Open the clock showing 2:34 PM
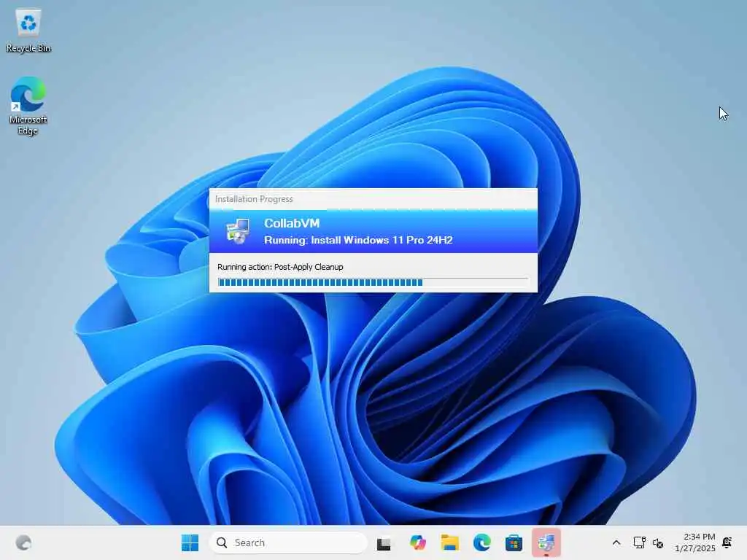747x560 pixels. coord(694,542)
